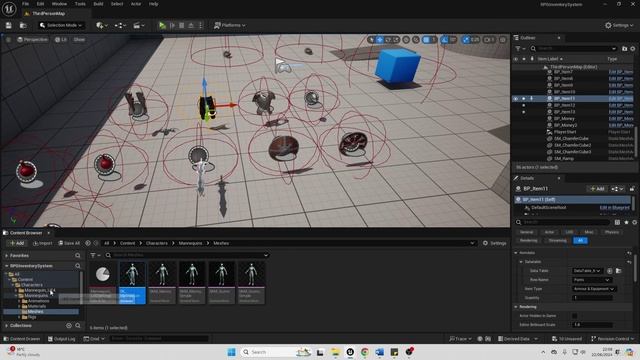The height and width of the screenshot is (360, 640).
Task: Open the Window menu
Action: 59,4
